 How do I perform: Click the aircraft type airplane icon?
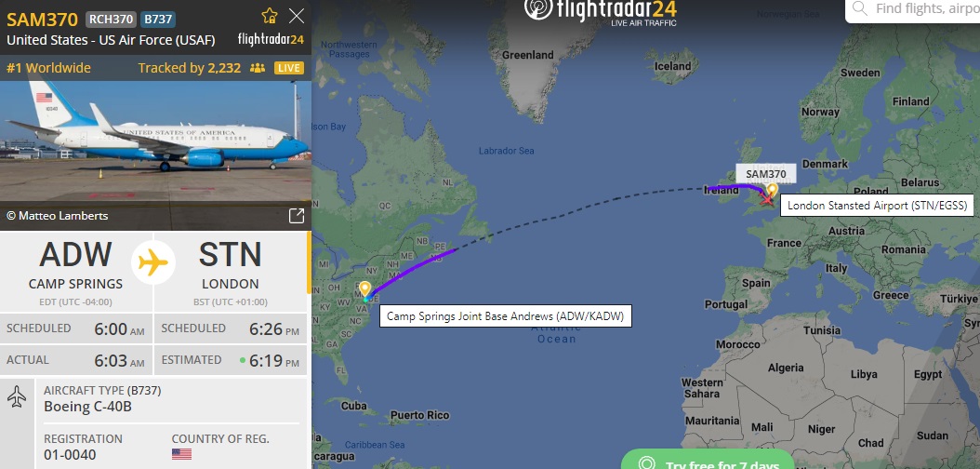click(x=17, y=396)
